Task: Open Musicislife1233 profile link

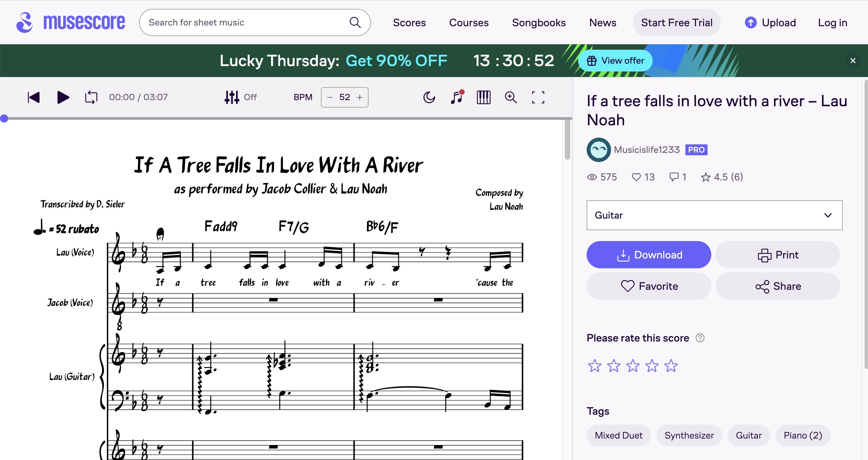Action: pos(647,150)
